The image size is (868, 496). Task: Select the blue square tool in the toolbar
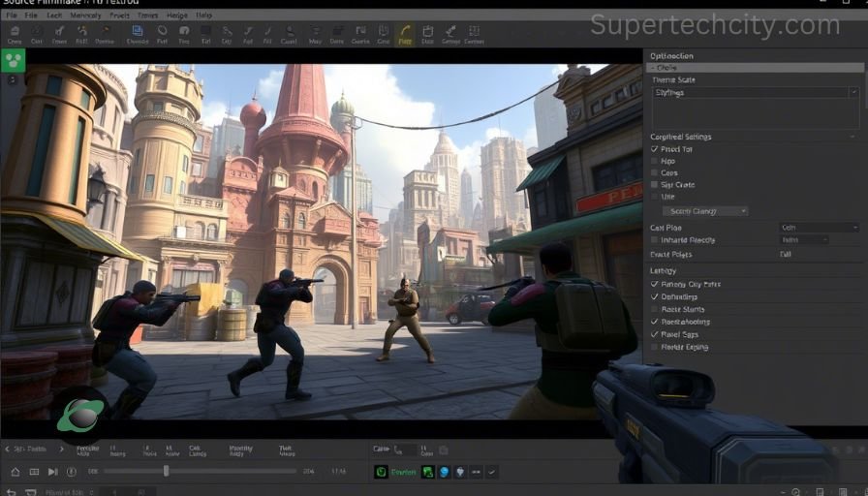(x=137, y=31)
